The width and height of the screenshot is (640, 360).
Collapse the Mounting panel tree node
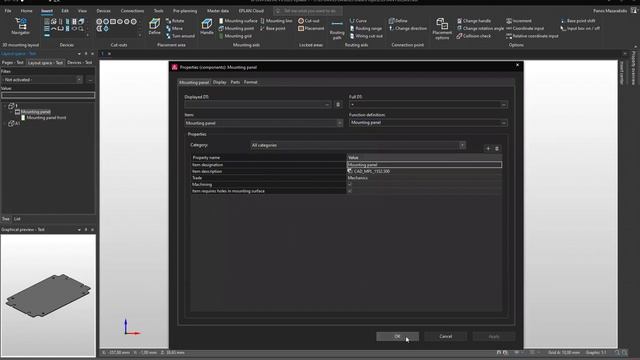click(11, 111)
